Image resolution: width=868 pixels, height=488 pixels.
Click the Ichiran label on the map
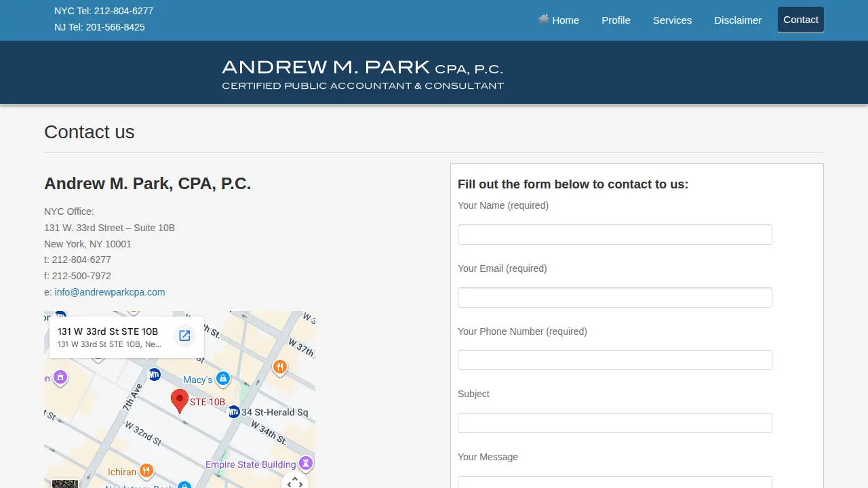coord(122,472)
